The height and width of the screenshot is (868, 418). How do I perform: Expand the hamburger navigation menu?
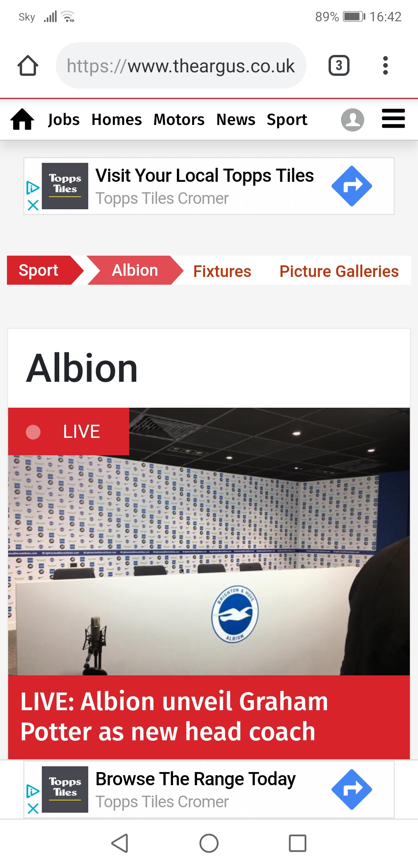[x=393, y=118]
